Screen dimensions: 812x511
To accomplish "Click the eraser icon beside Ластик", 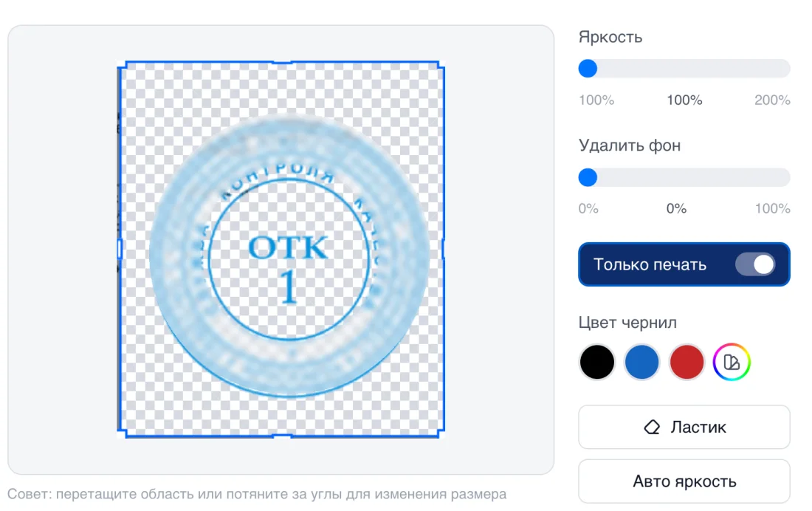I will 652,427.
